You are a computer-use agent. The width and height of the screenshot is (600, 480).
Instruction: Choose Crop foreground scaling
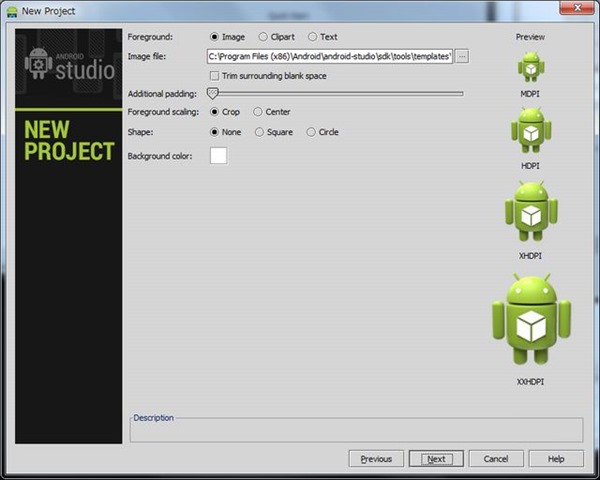214,112
